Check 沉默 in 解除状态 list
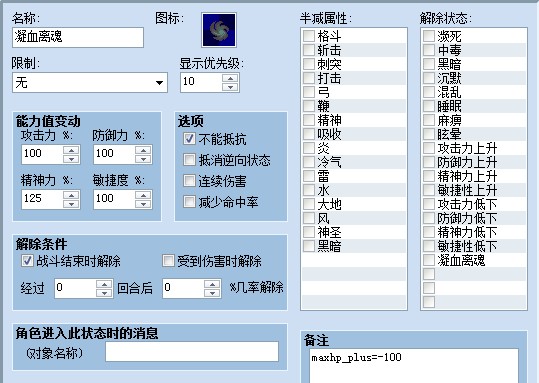Screen dimensions: 539x383 pos(429,78)
